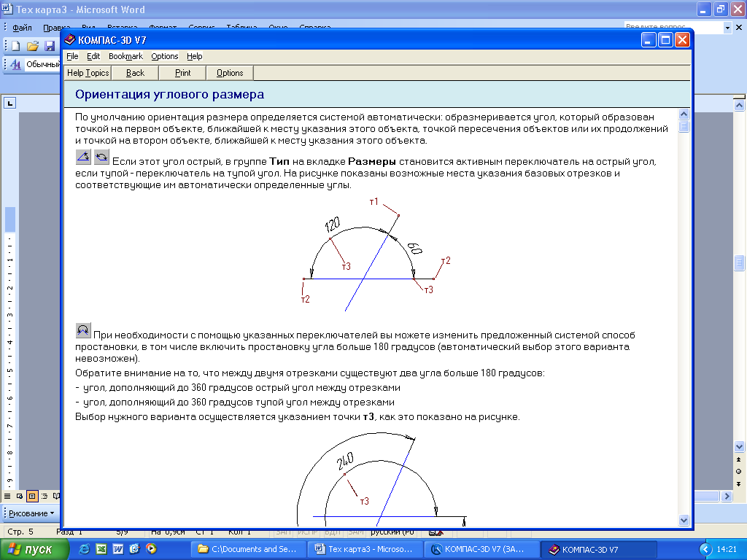Open the Обычный style combo box
The height and width of the screenshot is (560, 747).
coord(43,64)
